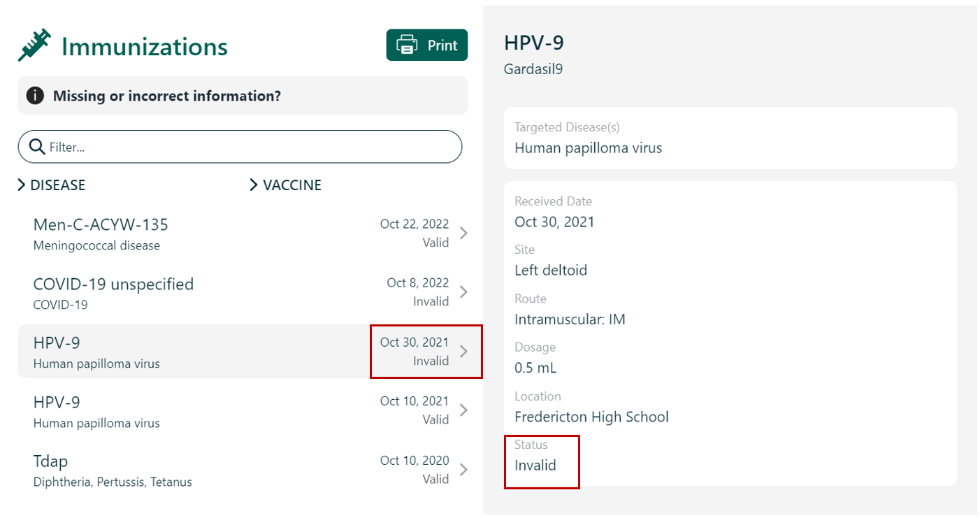This screenshot has height=518, width=980.
Task: Open Men-C-ACYW-135 details via its chevron
Action: point(463,233)
